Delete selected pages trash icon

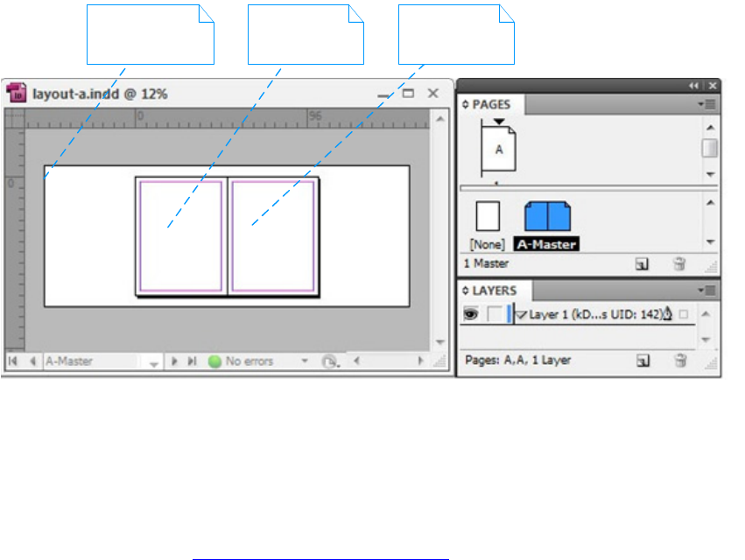679,263
